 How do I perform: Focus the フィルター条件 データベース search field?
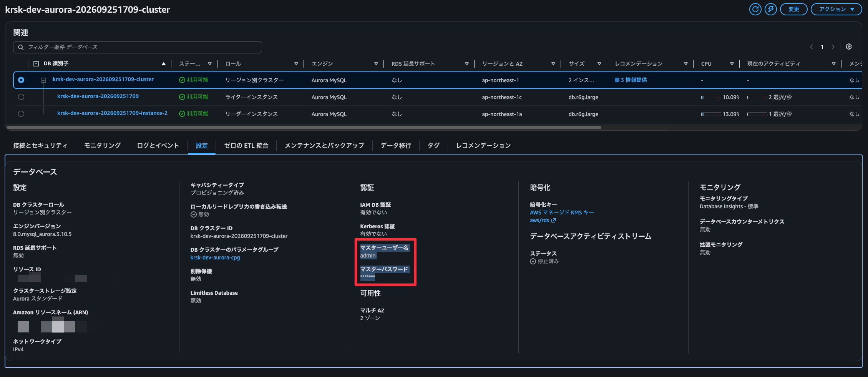pyautogui.click(x=138, y=47)
